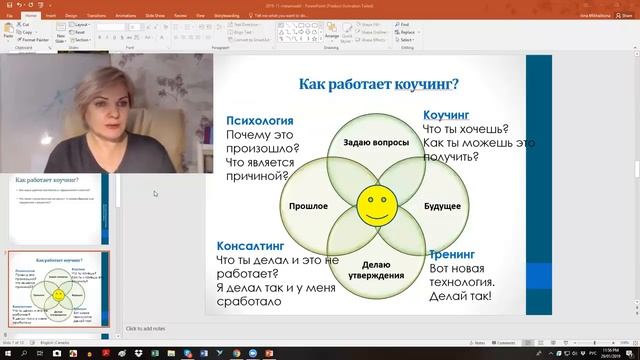Screen dimensions: 640x360
Task: Open the Animations ribbon tab
Action: click(x=126, y=16)
